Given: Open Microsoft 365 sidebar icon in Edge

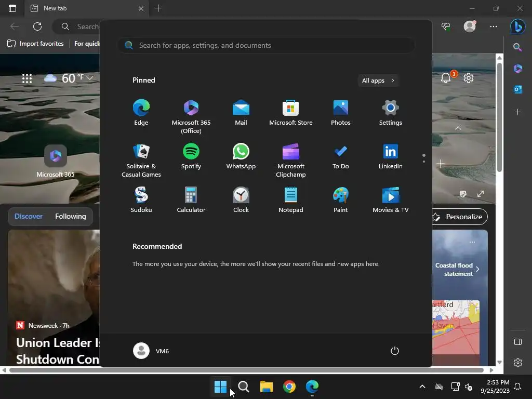Looking at the screenshot, I should click(x=517, y=69).
